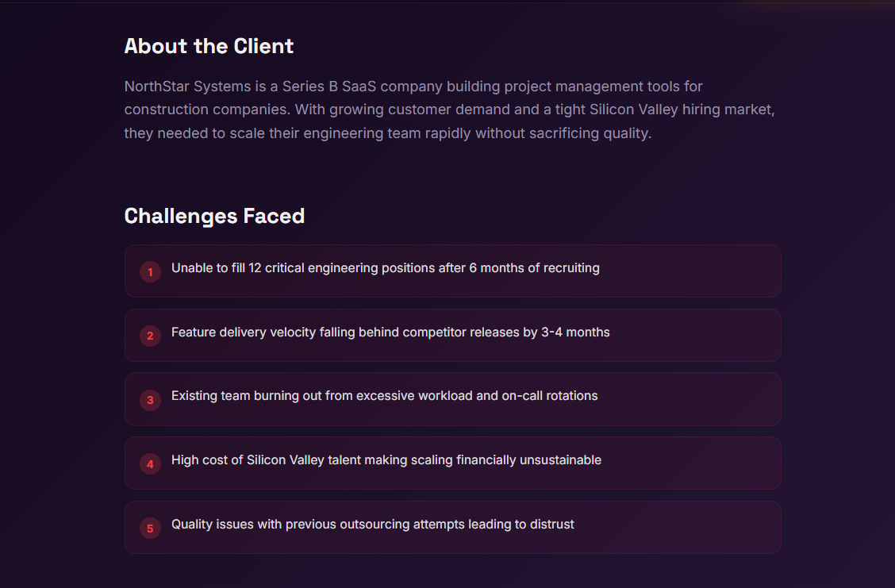Select the number 3 challenge badge
The image size is (895, 588).
pyautogui.click(x=150, y=400)
